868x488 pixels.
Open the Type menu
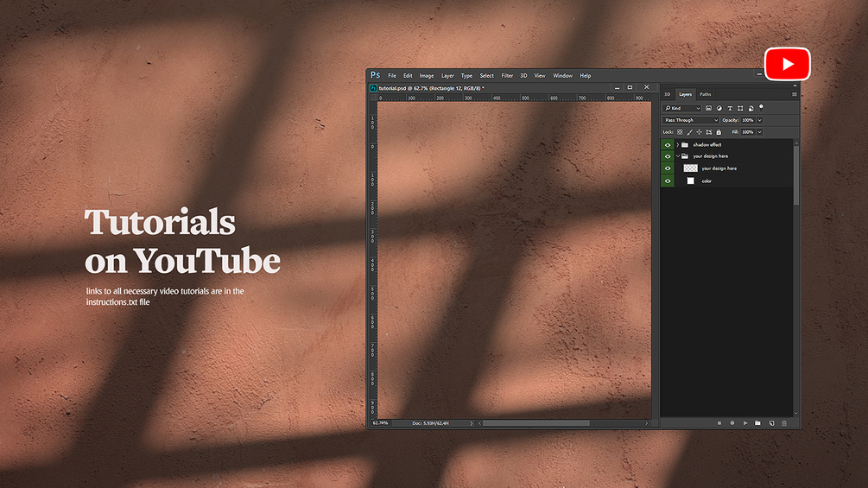466,76
